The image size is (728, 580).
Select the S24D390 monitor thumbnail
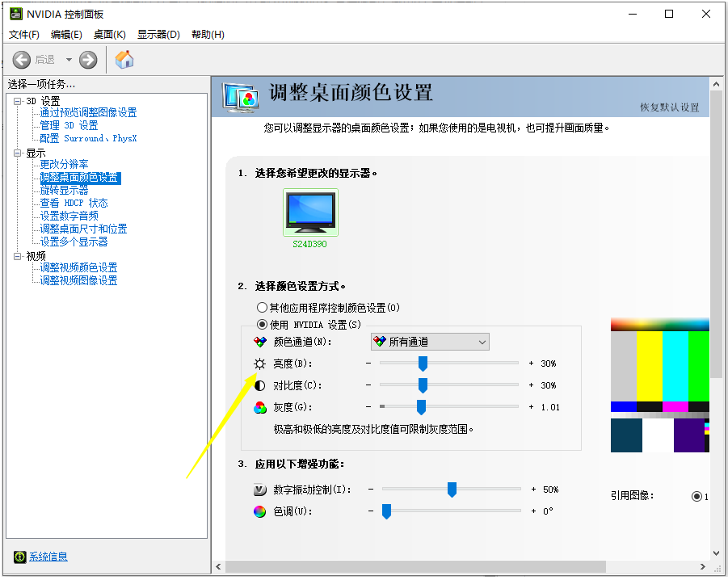click(310, 212)
